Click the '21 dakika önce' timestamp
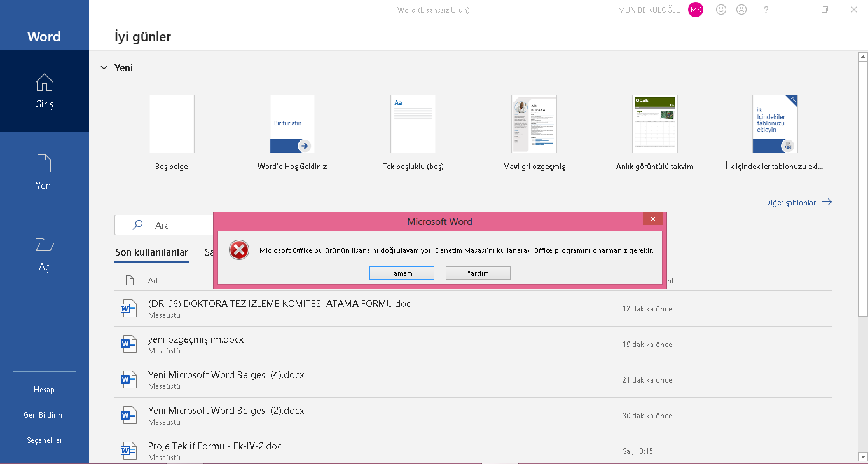This screenshot has width=868, height=464. 647,380
